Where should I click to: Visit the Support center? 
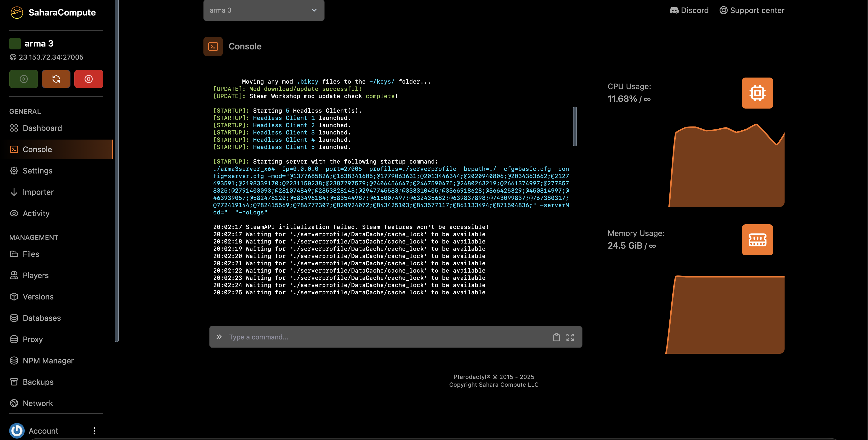[x=752, y=10]
